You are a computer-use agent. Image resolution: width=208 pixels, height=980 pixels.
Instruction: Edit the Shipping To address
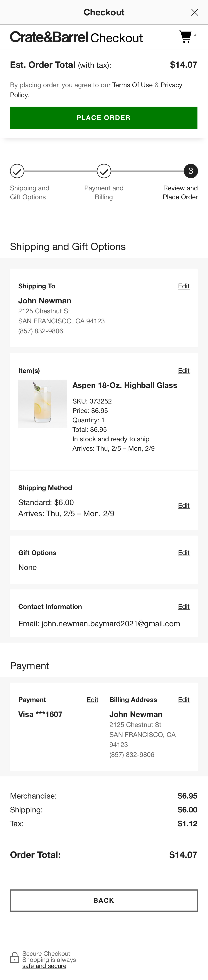(x=184, y=286)
